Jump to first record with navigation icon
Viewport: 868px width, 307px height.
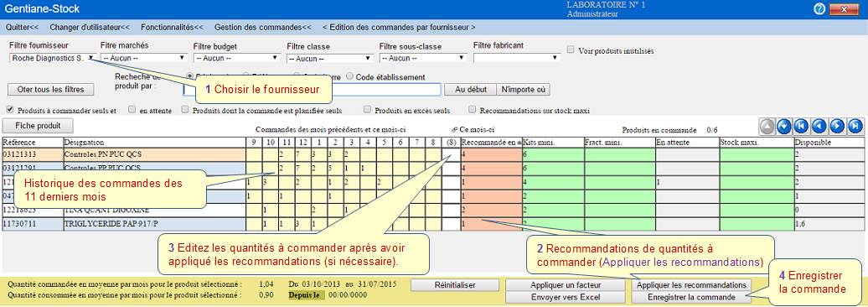tap(802, 127)
